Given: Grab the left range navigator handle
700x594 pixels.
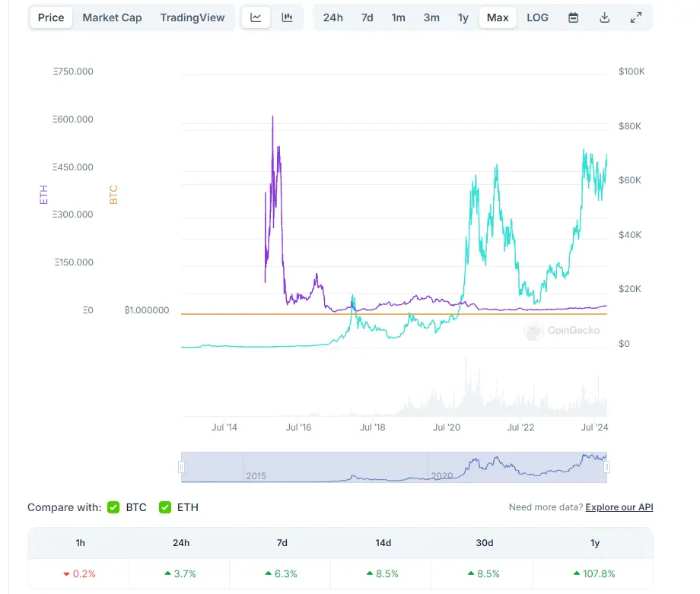Looking at the screenshot, I should [181, 467].
